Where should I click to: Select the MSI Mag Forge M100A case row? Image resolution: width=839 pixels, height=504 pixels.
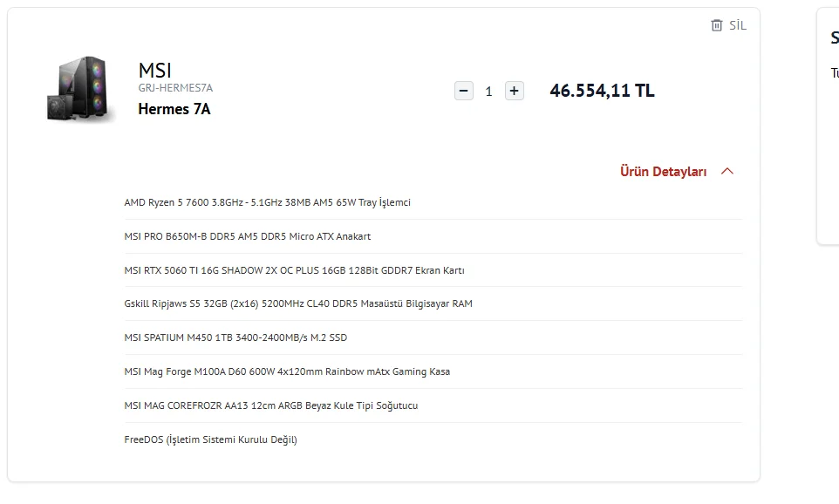point(433,371)
